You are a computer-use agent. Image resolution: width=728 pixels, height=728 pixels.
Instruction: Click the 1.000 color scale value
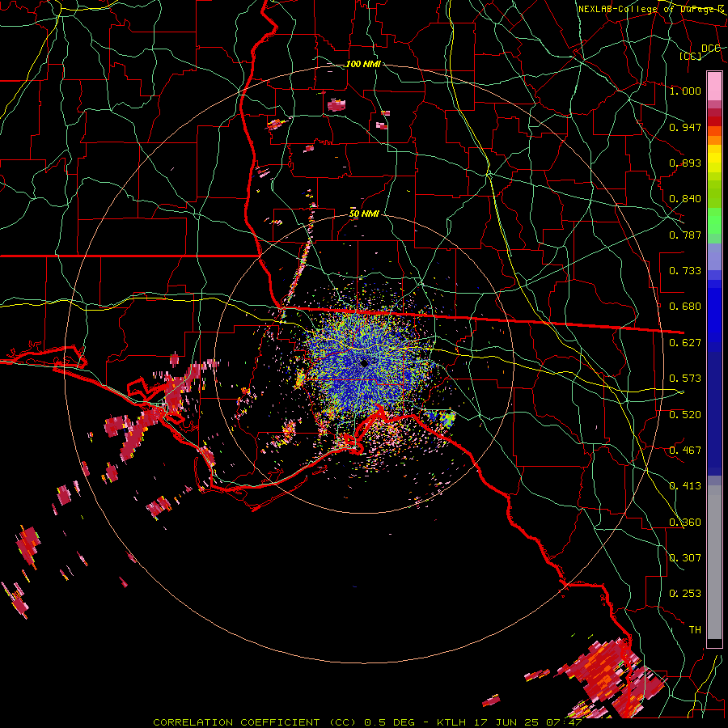[685, 91]
